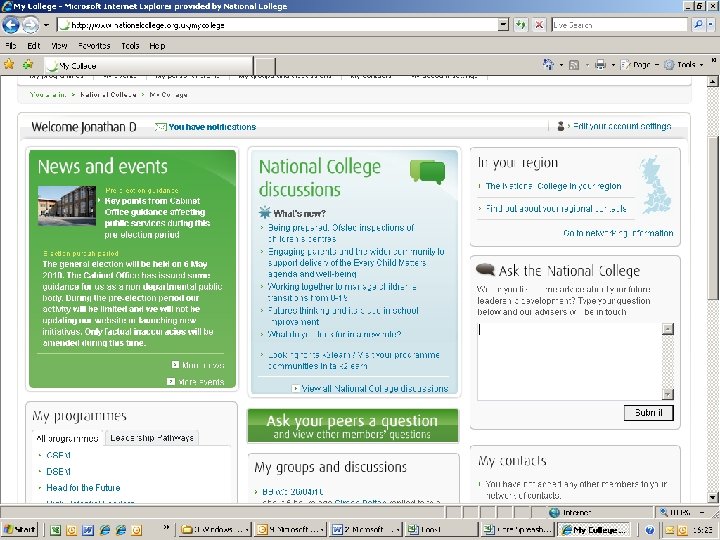
Task: Open a new blank tab button
Action: coord(265,66)
